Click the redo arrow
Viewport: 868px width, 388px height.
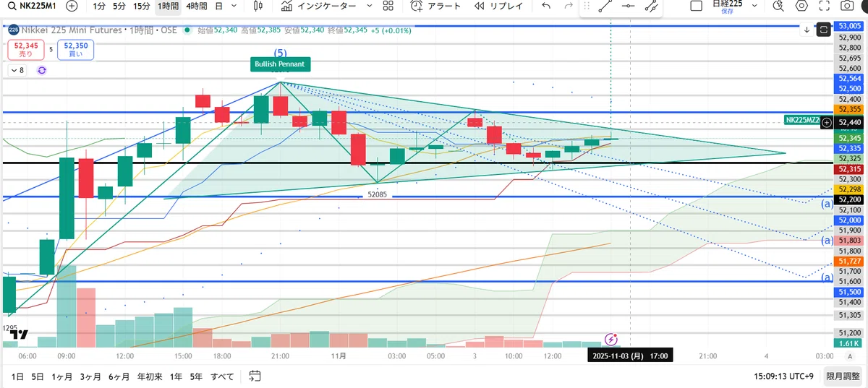coord(568,6)
